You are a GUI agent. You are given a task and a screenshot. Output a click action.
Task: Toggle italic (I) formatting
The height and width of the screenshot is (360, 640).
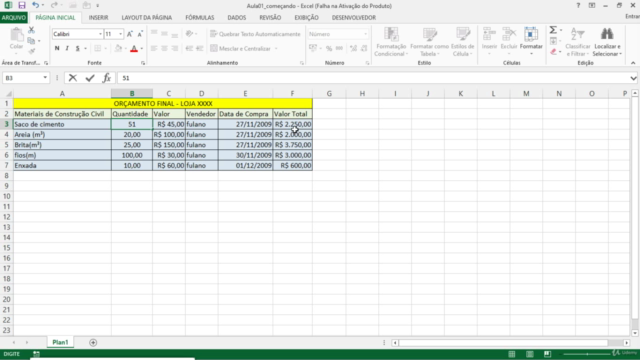pos(67,48)
